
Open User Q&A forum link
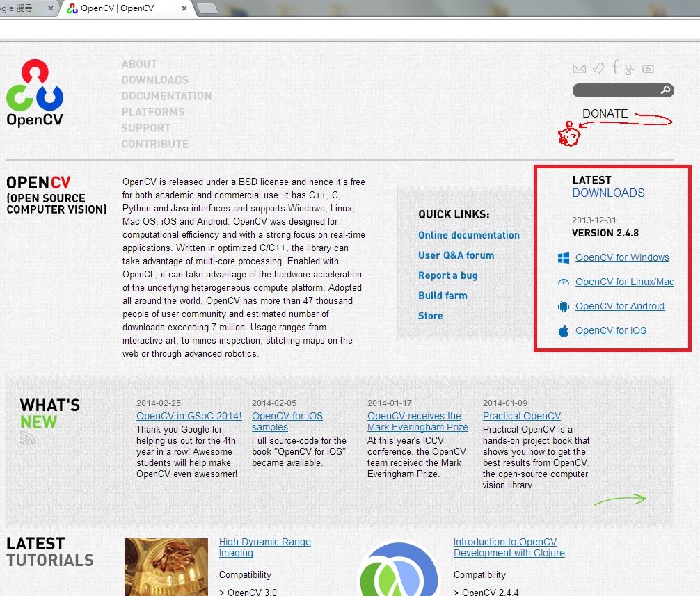point(456,255)
